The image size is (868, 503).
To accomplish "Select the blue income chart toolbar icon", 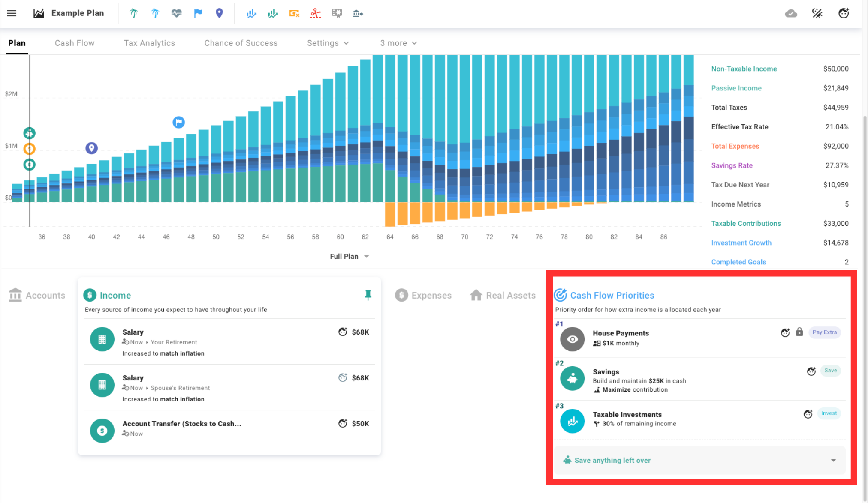I will click(251, 13).
